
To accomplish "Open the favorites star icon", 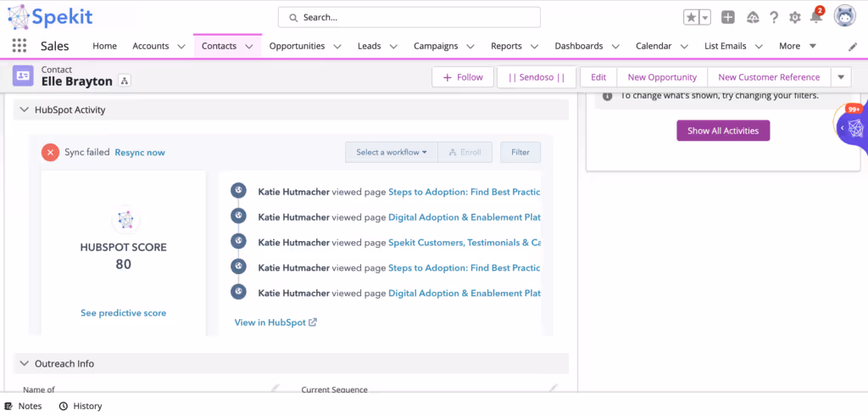I will tap(692, 17).
